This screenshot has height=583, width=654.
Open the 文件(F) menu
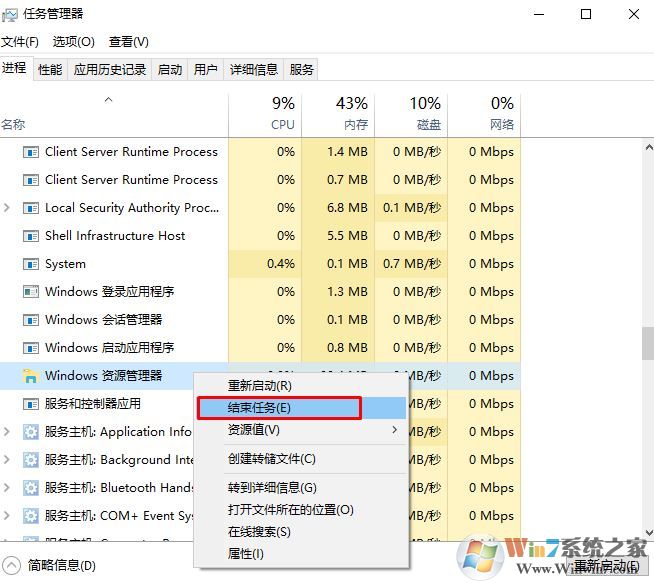pyautogui.click(x=20, y=42)
